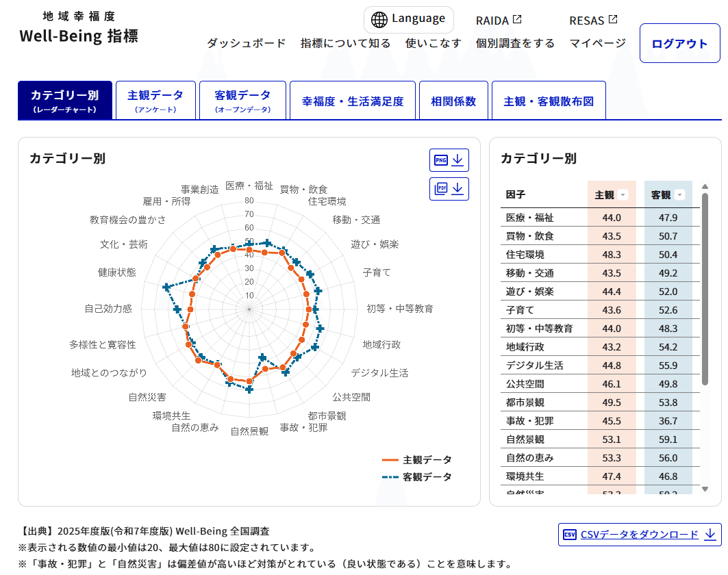Viewport: 728px width, 575px height.
Task: Click the CSVデータをダウンロード link
Action: coord(640,534)
